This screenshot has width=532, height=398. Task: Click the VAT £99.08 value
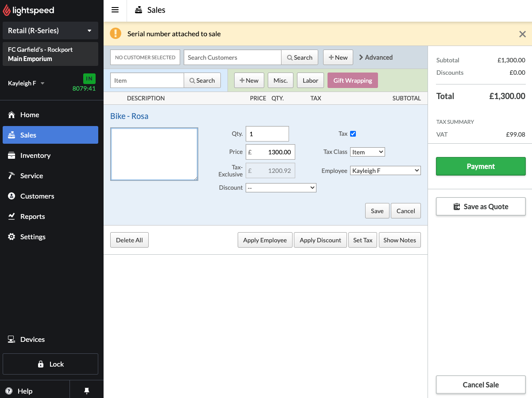point(516,134)
